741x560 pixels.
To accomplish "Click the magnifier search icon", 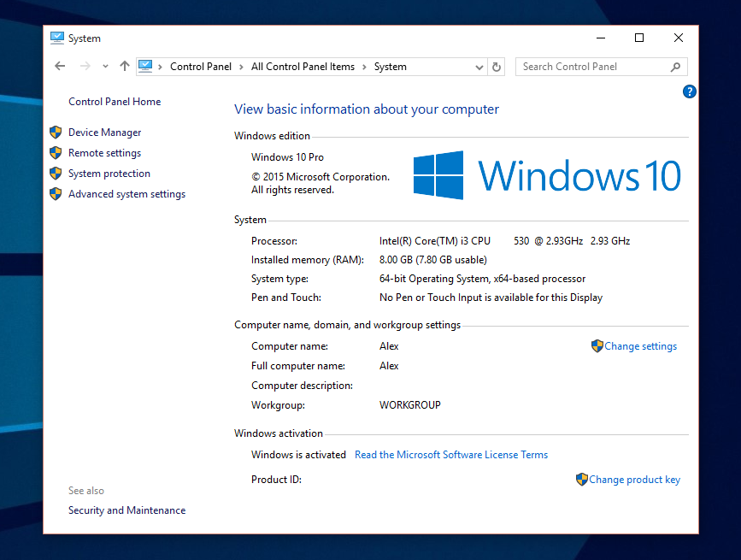I will click(675, 67).
